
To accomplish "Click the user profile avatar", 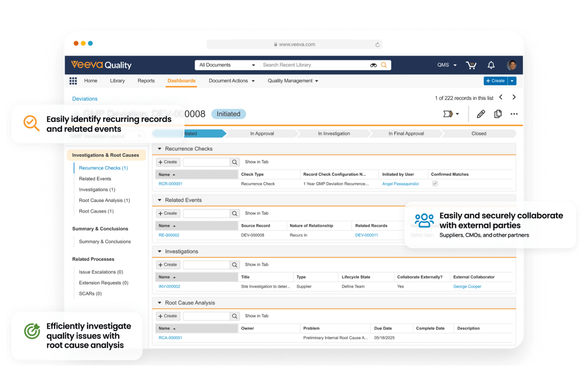I will tap(512, 65).
